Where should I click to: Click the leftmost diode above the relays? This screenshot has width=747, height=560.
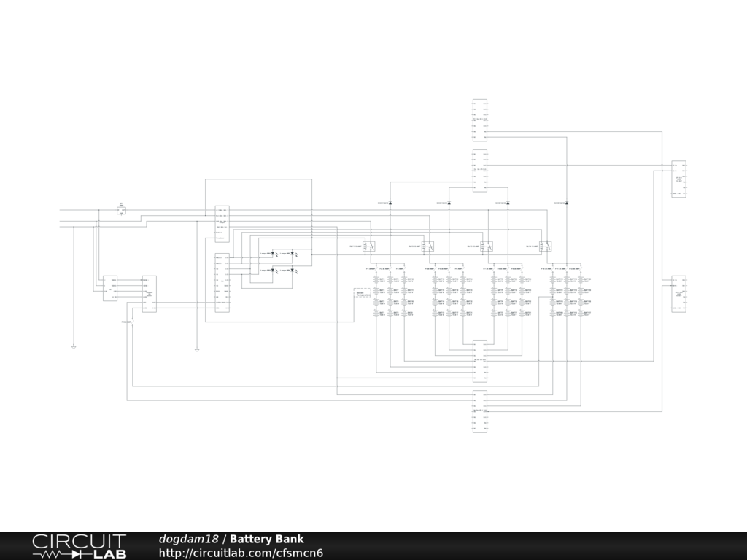click(x=390, y=203)
